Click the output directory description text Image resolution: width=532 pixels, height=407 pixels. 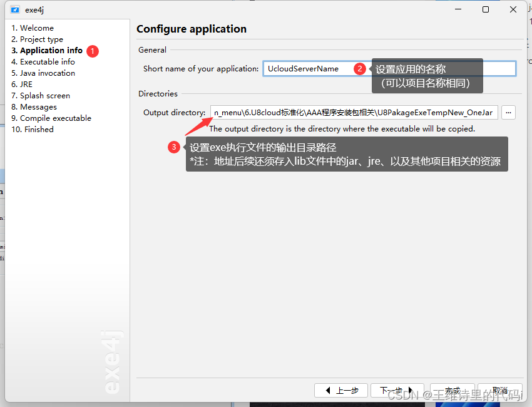tap(342, 129)
